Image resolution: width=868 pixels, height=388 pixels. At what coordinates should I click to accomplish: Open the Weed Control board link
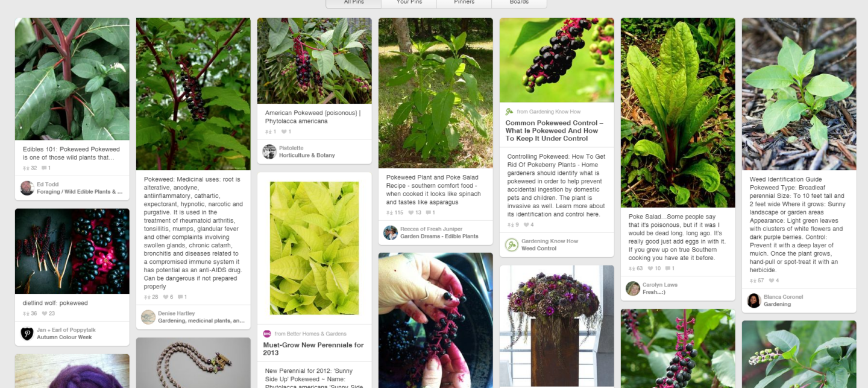tap(539, 249)
